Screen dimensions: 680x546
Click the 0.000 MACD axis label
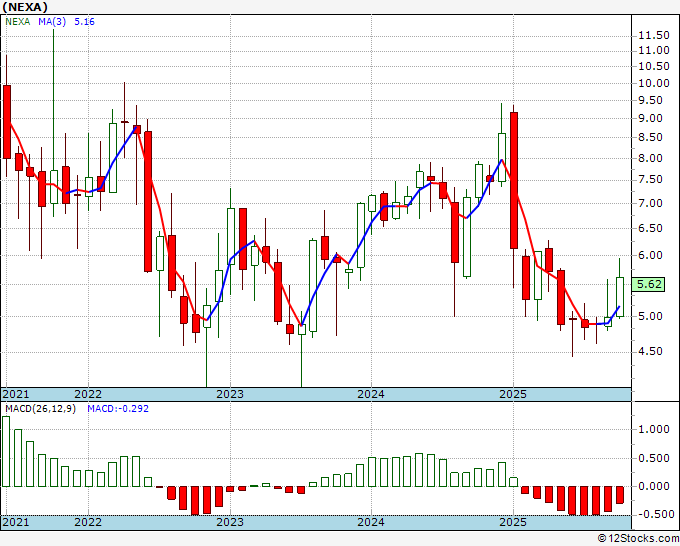pyautogui.click(x=654, y=486)
